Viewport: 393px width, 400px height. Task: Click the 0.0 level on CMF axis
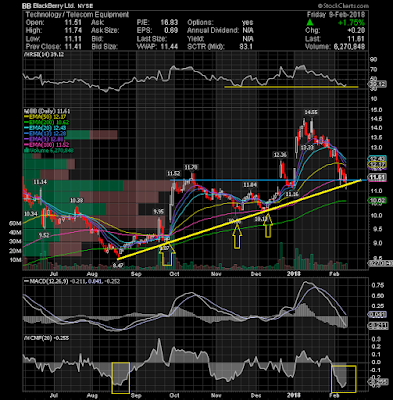click(x=375, y=362)
